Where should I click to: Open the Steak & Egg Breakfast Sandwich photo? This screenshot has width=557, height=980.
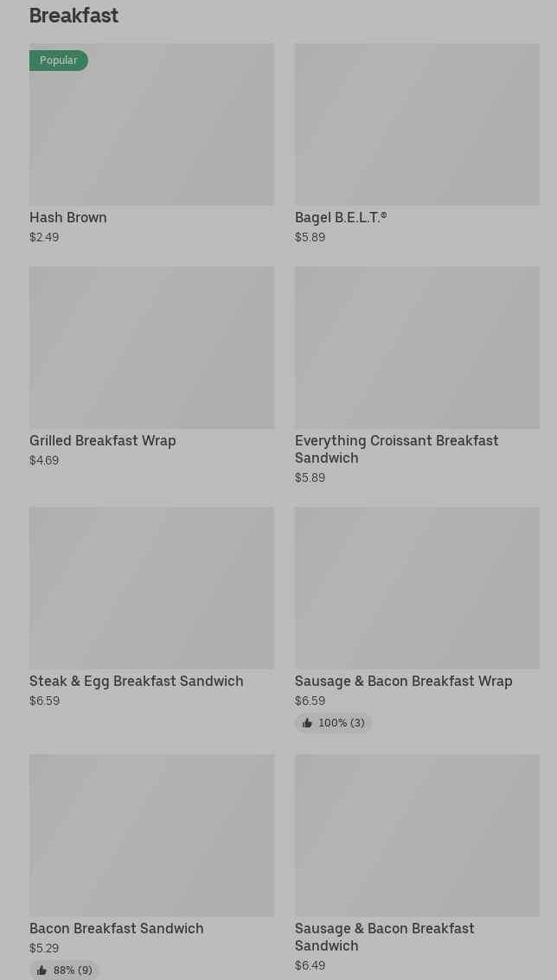click(x=151, y=588)
